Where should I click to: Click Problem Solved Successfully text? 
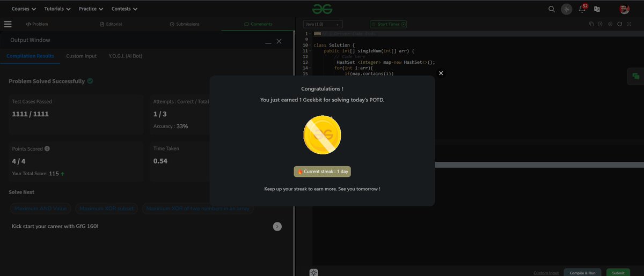point(47,81)
